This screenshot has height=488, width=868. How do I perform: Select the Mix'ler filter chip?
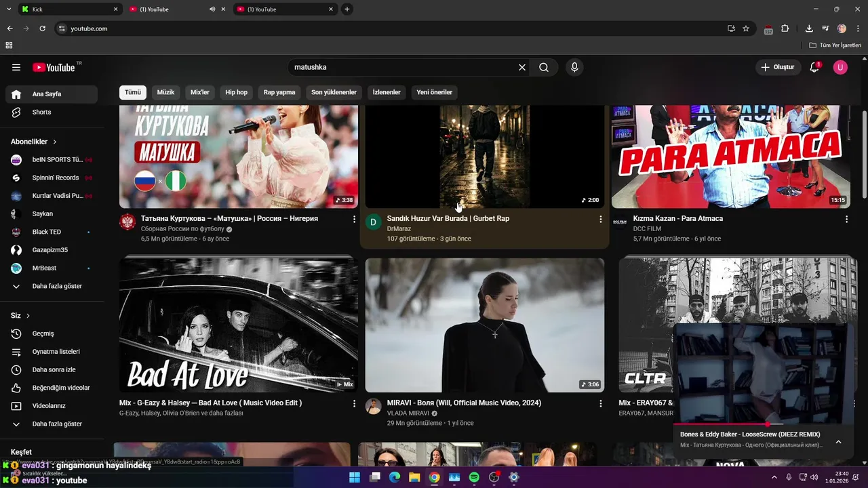coord(200,92)
